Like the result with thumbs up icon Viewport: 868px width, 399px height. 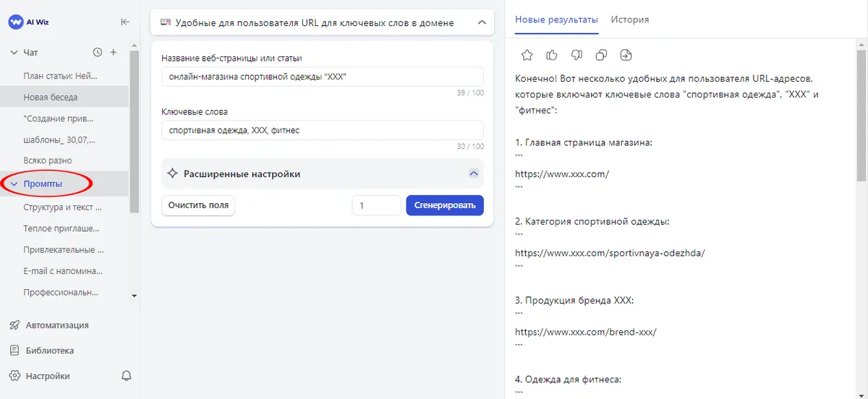(x=552, y=55)
